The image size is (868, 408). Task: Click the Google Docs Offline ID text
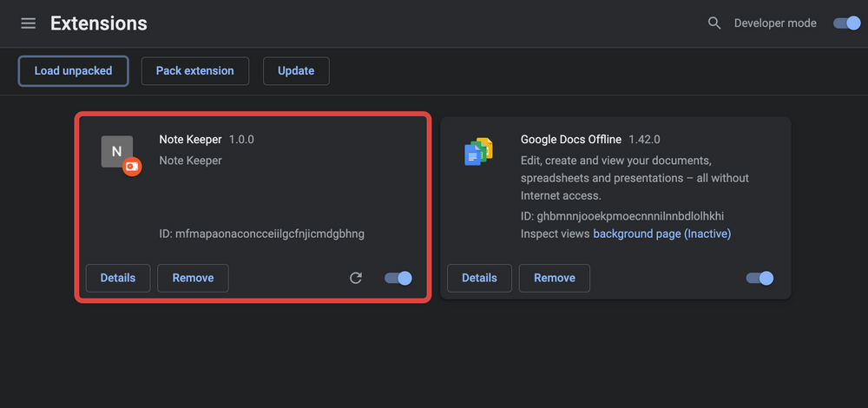click(x=622, y=216)
